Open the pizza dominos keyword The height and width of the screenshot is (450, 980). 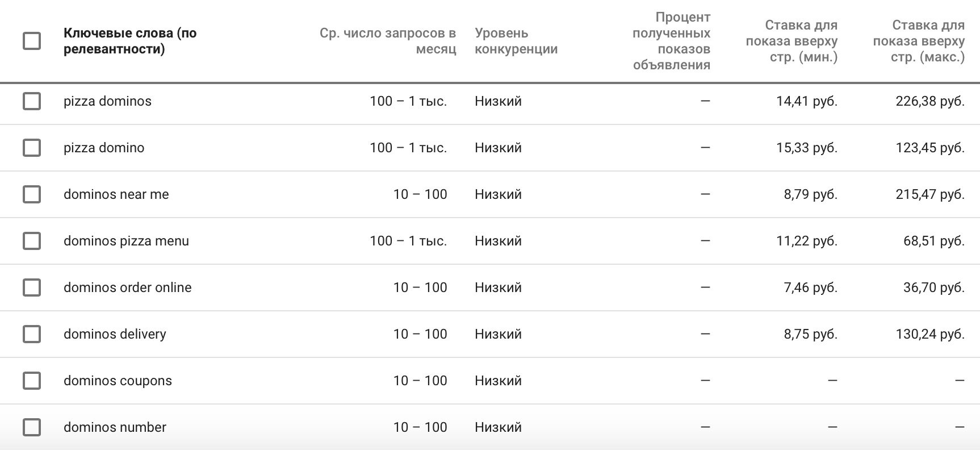coord(107,101)
